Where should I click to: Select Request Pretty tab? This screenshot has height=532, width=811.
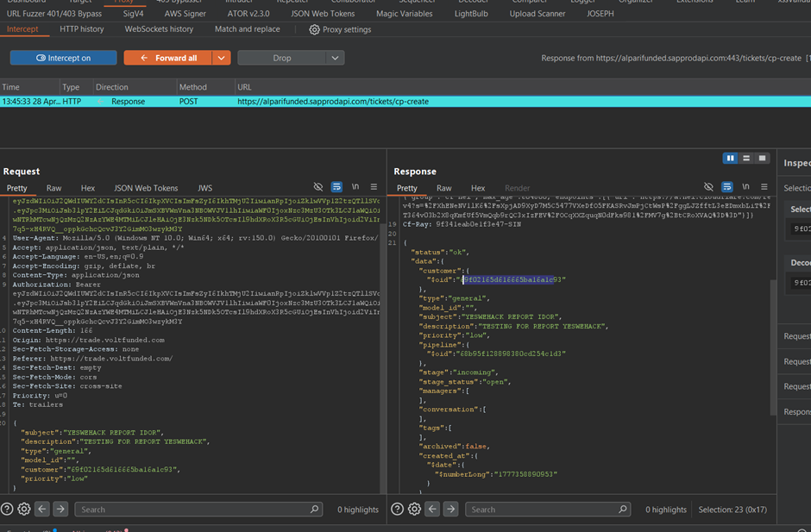coord(16,188)
